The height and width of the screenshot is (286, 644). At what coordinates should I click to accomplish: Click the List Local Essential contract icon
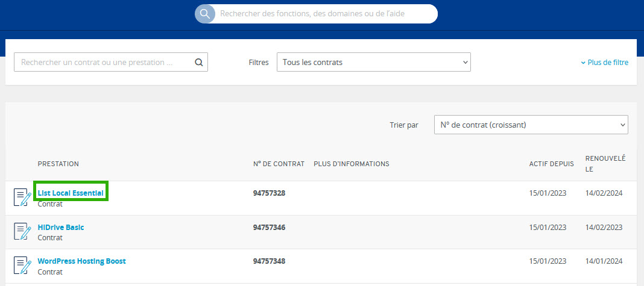[x=22, y=197]
